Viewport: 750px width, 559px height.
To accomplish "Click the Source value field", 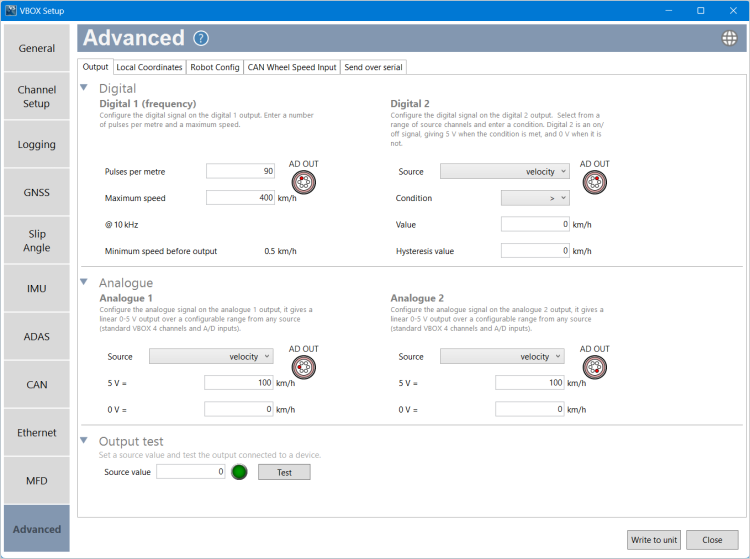I will (x=191, y=471).
